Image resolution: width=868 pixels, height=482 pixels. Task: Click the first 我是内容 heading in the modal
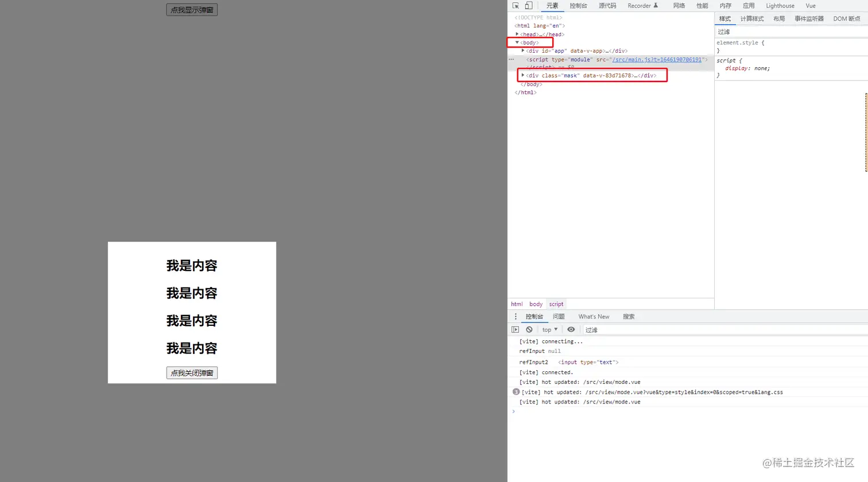[x=192, y=266]
